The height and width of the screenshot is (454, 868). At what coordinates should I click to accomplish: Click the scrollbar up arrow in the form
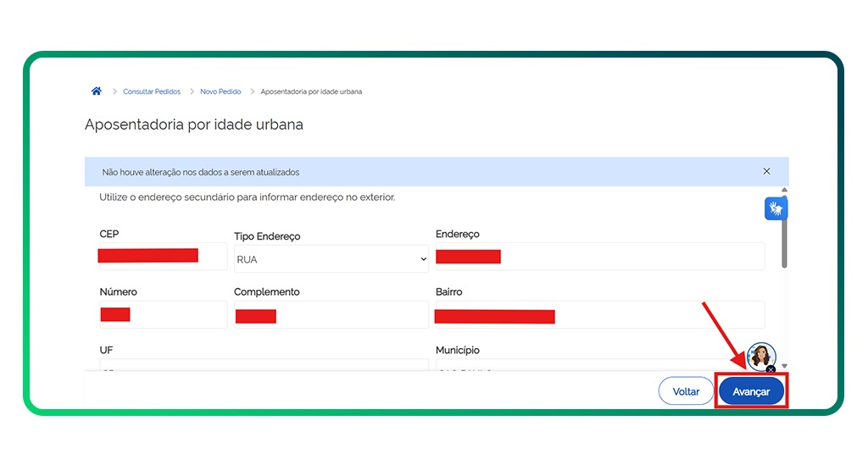coord(784,190)
